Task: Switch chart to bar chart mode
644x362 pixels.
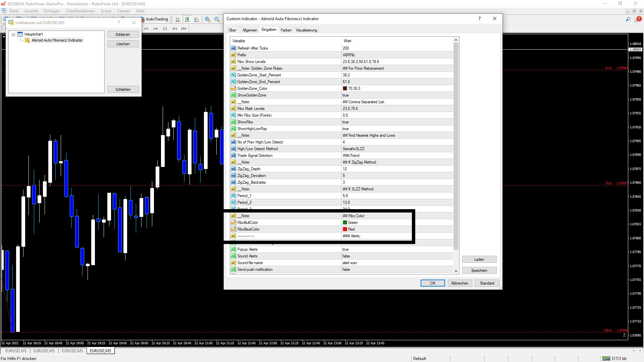Action: click(178, 19)
